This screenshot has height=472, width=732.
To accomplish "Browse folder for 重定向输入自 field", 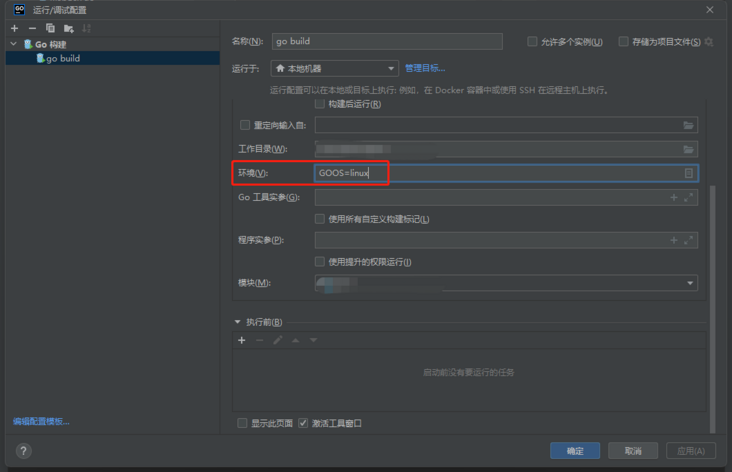I will 688,125.
